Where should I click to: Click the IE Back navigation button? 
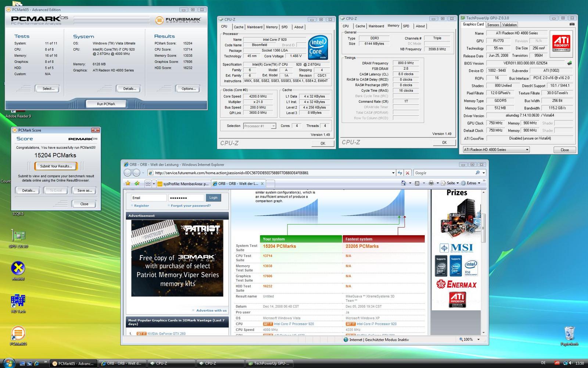[x=128, y=173]
